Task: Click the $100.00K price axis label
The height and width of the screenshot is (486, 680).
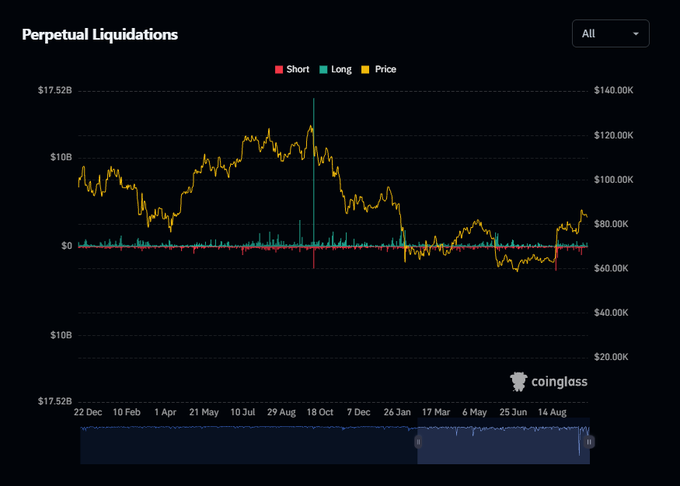Action: 614,179
